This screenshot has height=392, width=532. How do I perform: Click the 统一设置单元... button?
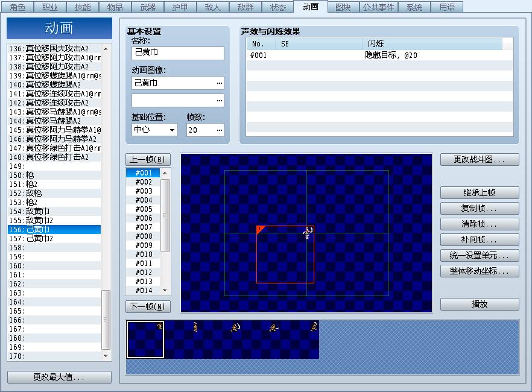480,255
